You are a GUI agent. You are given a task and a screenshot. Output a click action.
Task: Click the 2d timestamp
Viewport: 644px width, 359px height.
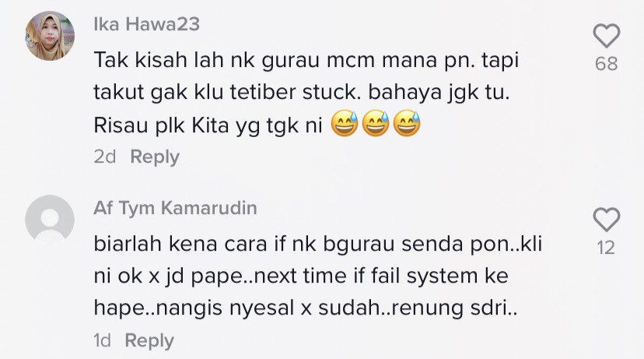click(x=105, y=157)
